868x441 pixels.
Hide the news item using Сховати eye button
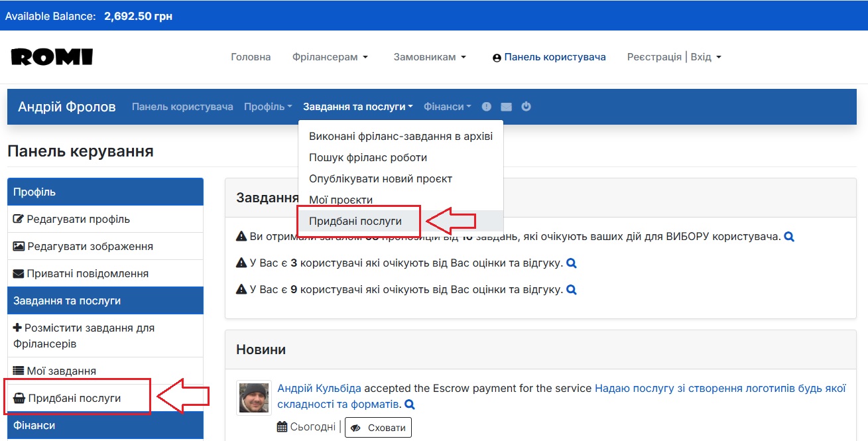378,427
